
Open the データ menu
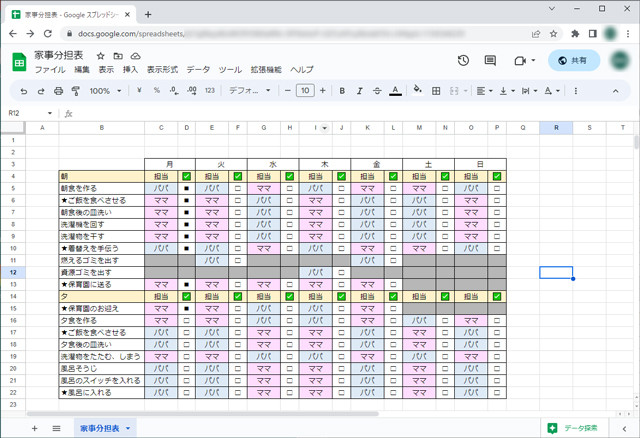pos(198,70)
